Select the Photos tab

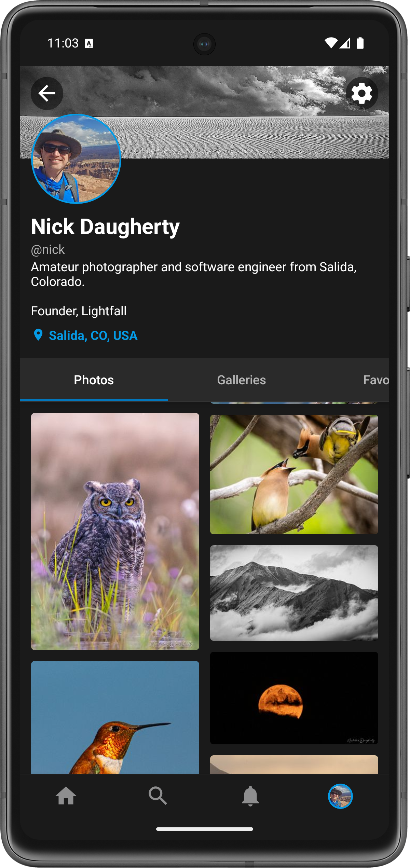pyautogui.click(x=94, y=380)
